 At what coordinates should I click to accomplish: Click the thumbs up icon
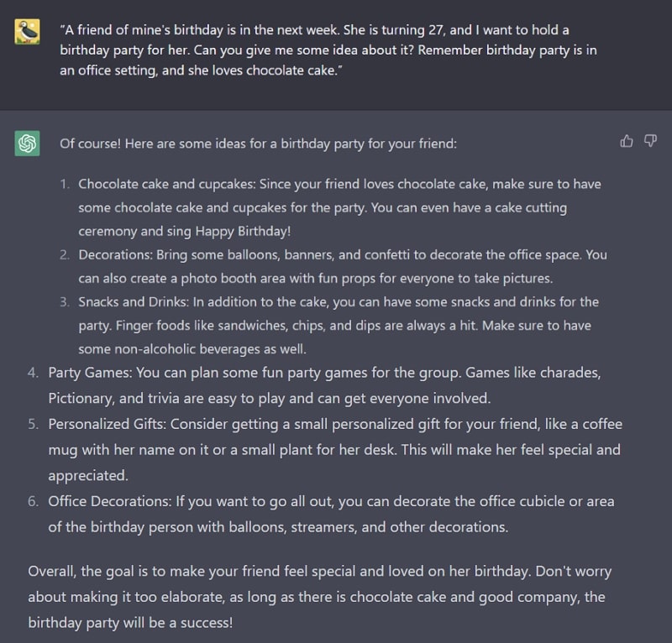pyautogui.click(x=627, y=141)
